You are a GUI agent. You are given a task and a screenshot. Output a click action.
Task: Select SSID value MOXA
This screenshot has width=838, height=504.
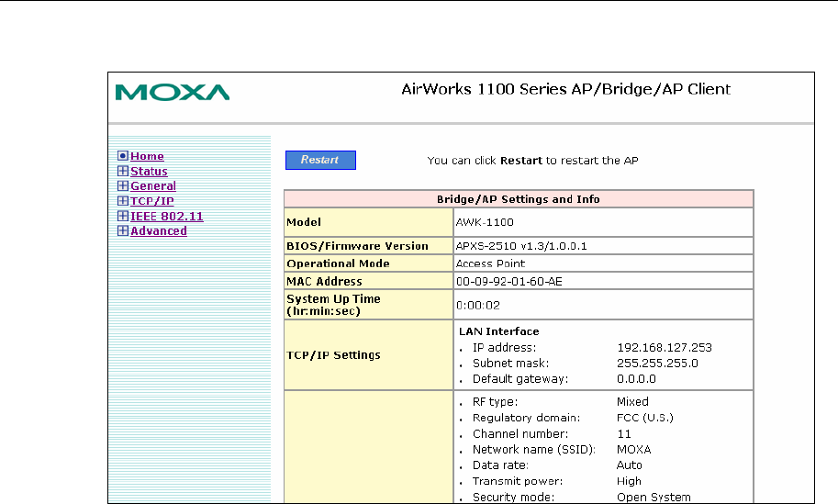click(x=634, y=450)
